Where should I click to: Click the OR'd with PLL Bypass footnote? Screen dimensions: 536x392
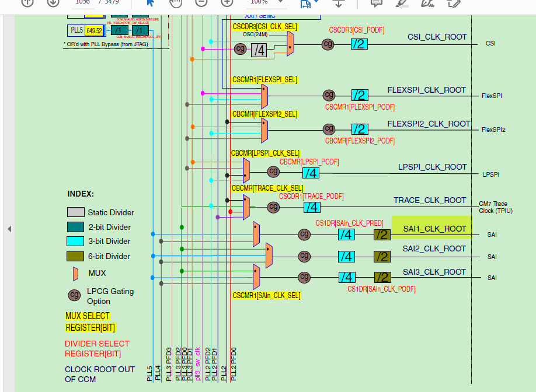[106, 44]
